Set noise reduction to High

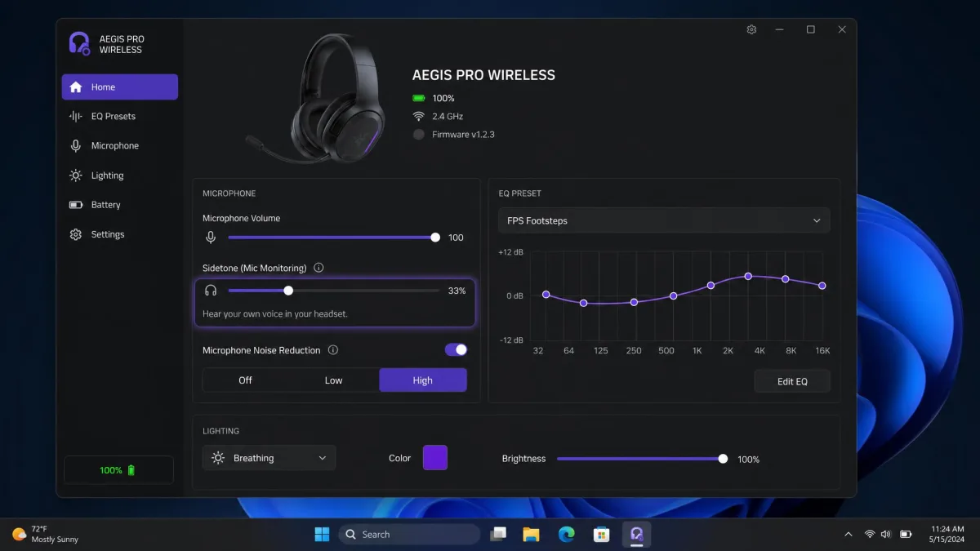click(423, 380)
